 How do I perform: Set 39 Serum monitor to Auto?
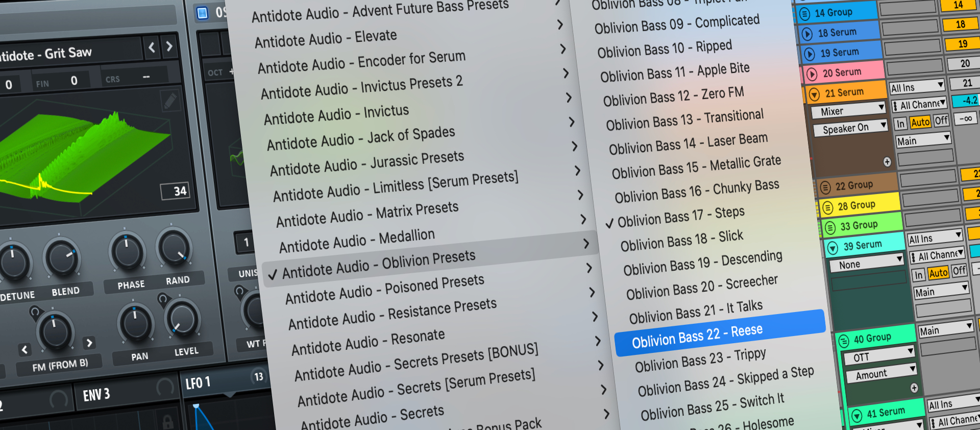tap(938, 273)
